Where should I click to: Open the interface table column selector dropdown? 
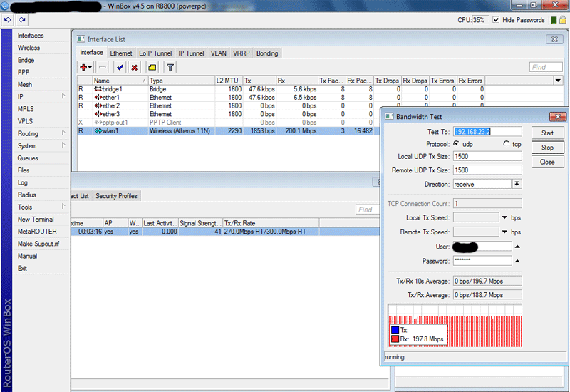558,81
